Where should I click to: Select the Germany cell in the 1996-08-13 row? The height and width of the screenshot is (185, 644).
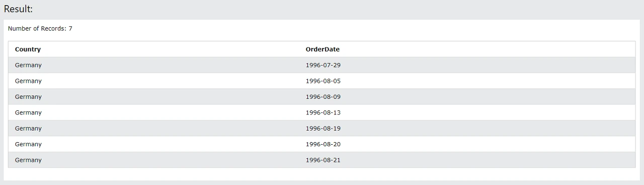click(x=28, y=112)
